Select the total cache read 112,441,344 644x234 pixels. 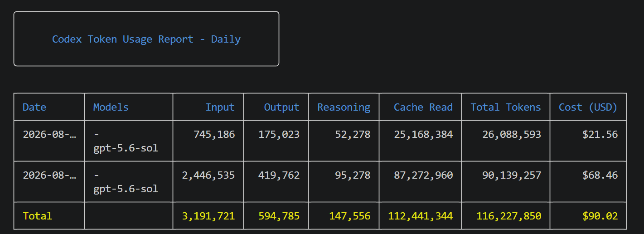420,216
